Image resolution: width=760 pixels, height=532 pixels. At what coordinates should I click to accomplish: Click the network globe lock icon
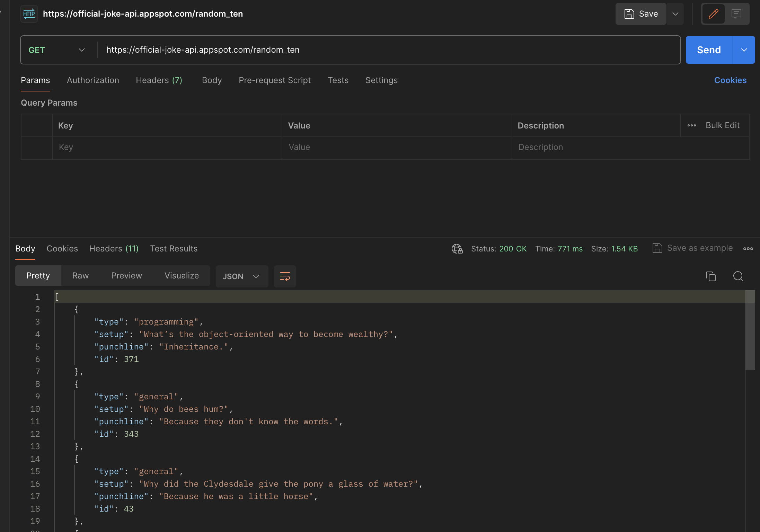pos(457,249)
